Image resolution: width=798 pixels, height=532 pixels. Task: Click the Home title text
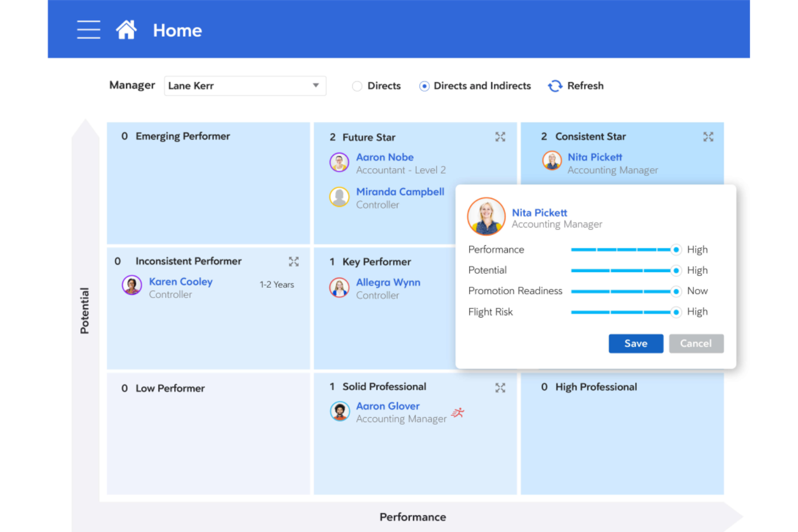point(177,30)
